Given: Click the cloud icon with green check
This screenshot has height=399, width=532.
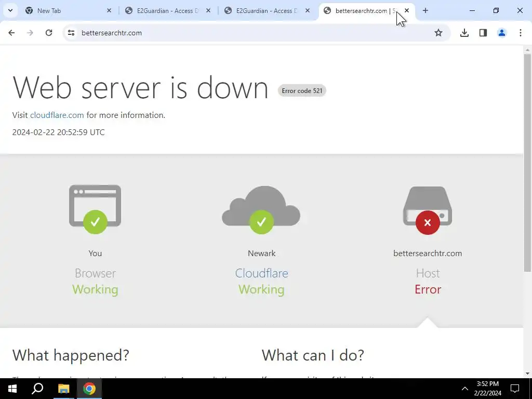Looking at the screenshot, I should (x=261, y=210).
